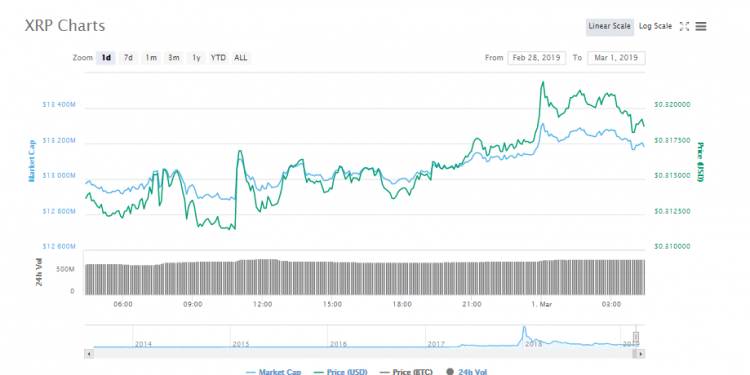The image size is (750, 375).
Task: Click the navigator range handle near 2019
Action: click(636, 337)
